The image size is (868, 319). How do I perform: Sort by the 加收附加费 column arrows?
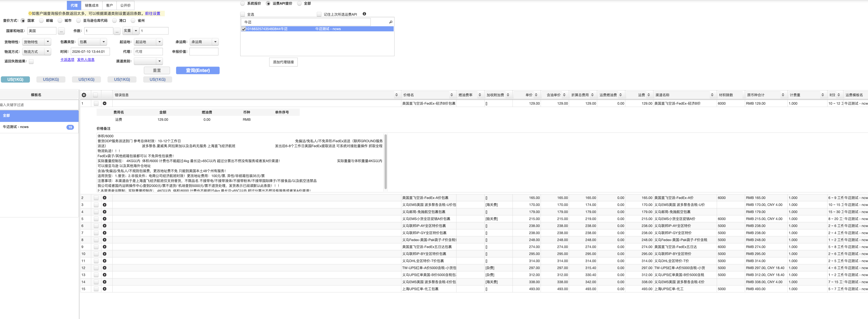[508, 95]
